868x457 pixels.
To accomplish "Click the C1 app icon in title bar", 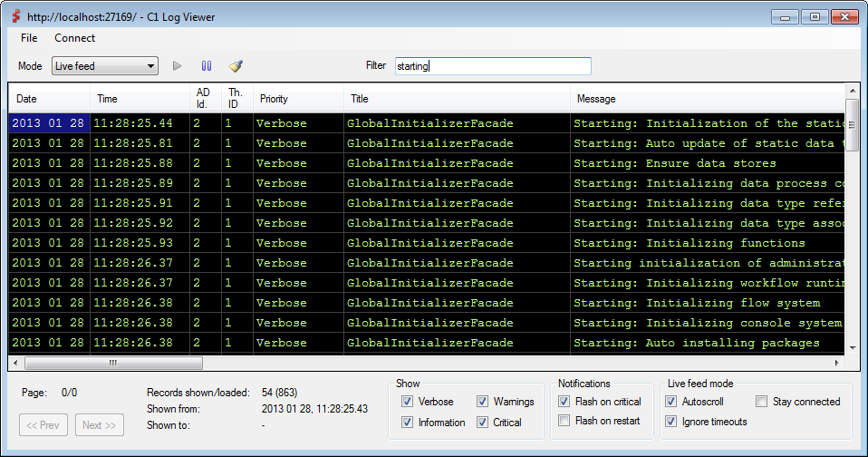I will (x=14, y=15).
